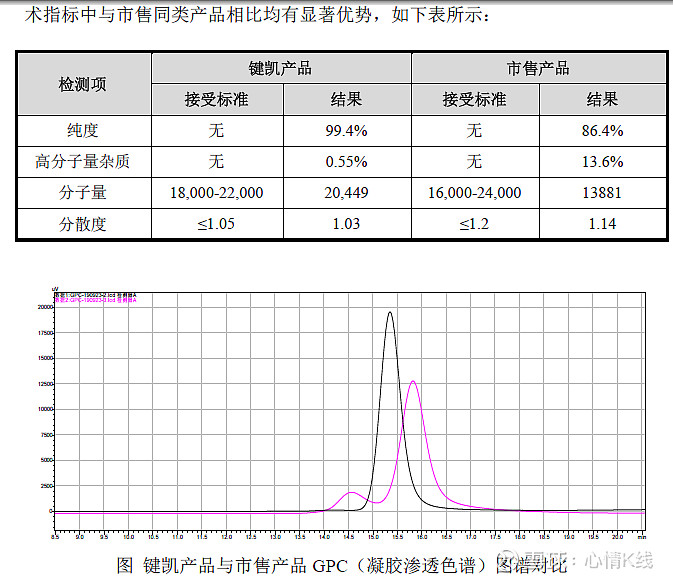Viewport: 673px width, 581px height.
Task: Select the "键凯产品" column group header
Action: [281, 68]
